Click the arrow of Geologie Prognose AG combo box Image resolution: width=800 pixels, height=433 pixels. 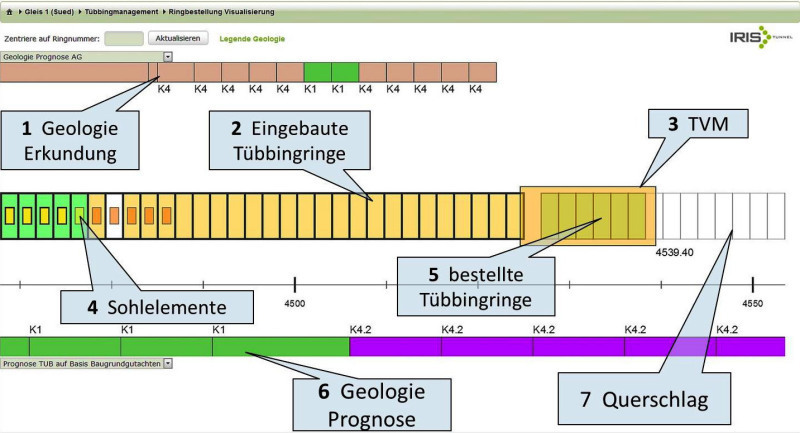(168, 57)
